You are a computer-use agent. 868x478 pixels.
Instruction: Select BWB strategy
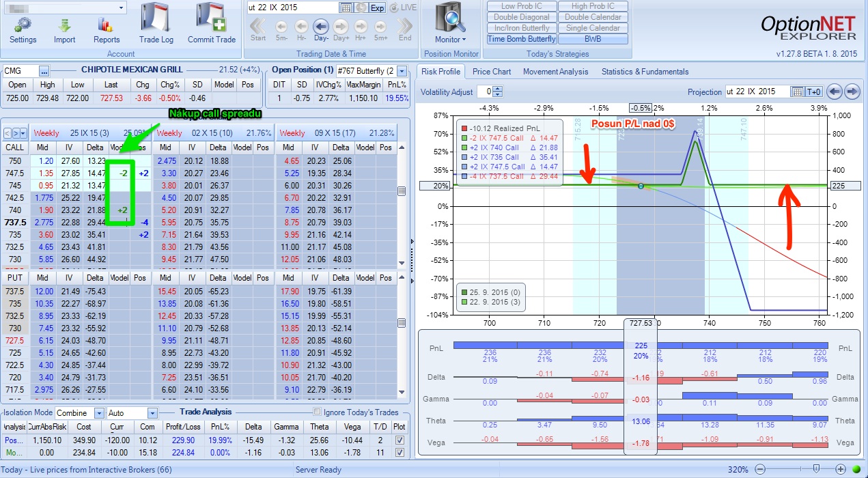[x=593, y=39]
